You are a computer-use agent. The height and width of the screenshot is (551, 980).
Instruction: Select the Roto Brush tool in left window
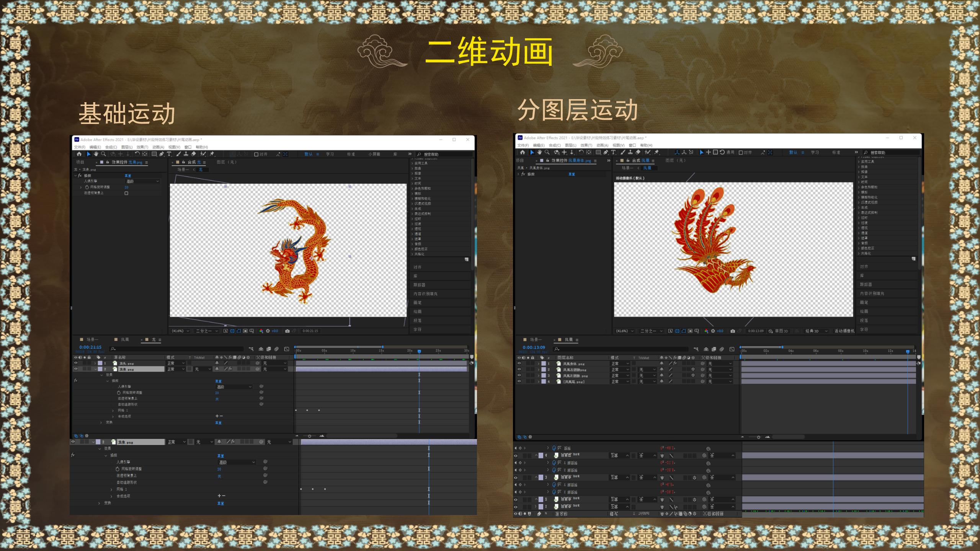pyautogui.click(x=203, y=154)
